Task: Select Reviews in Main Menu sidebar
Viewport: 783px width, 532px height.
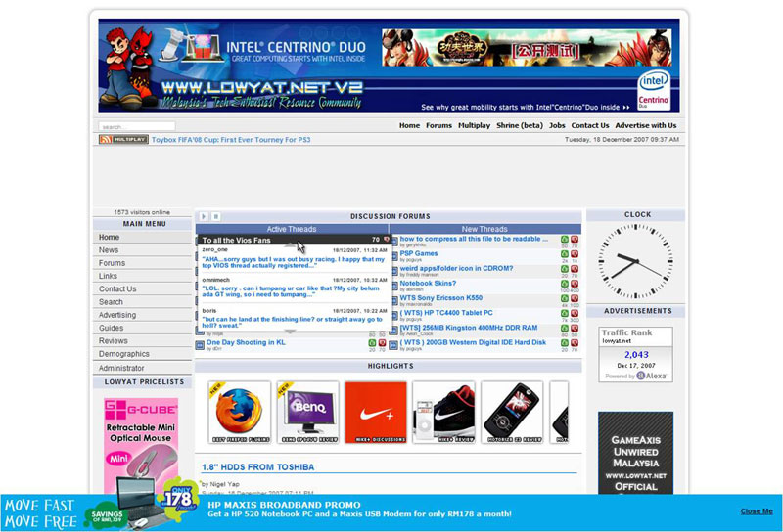Action: coord(142,341)
